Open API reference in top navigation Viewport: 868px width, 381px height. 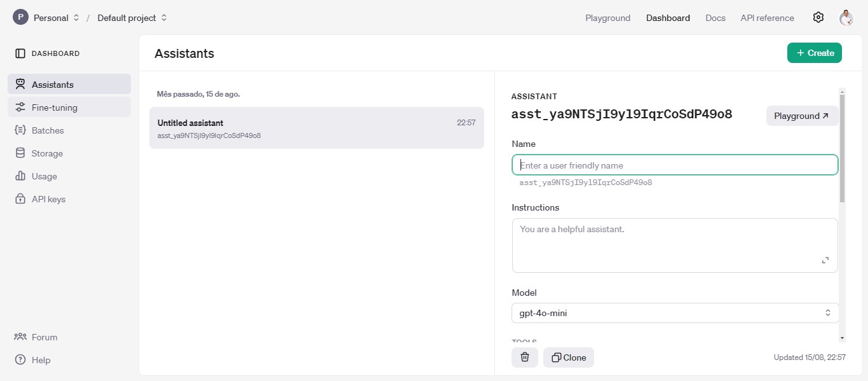click(767, 18)
